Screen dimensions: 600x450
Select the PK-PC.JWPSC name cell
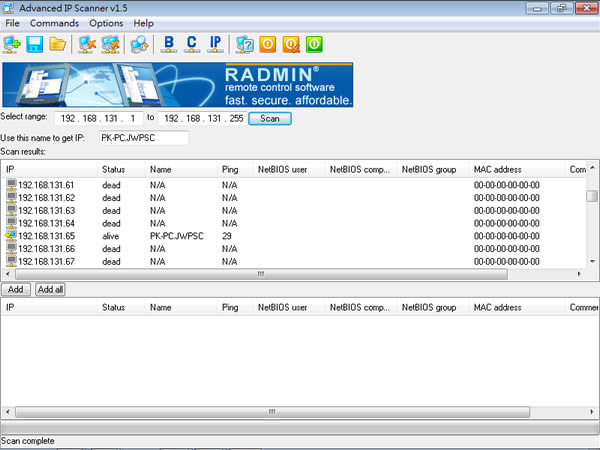click(x=176, y=236)
